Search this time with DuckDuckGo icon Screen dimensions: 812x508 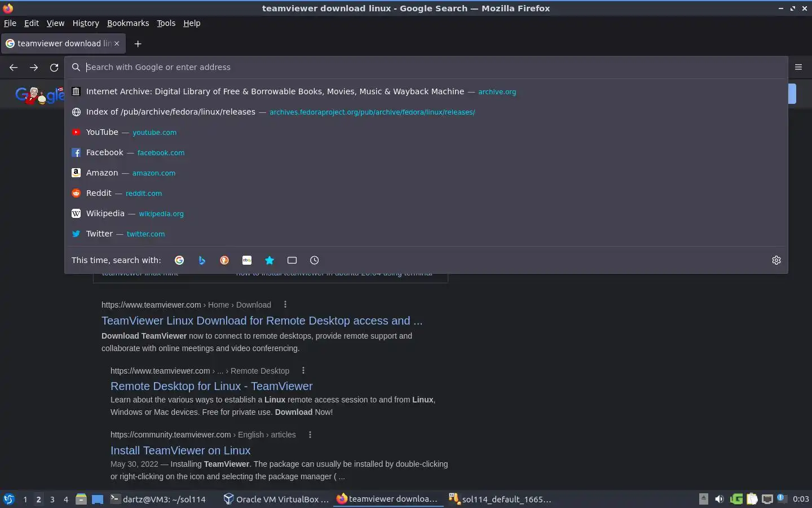[224, 260]
